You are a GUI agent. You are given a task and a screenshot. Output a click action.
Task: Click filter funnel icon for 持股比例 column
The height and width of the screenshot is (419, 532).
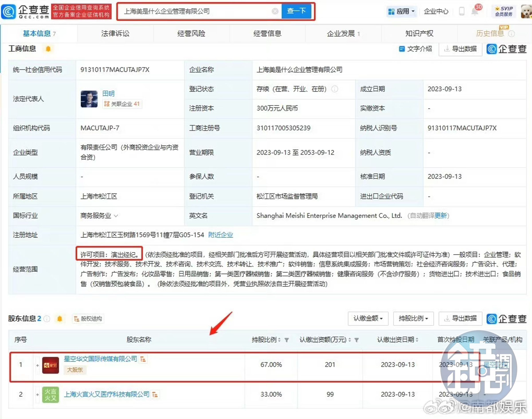286,340
